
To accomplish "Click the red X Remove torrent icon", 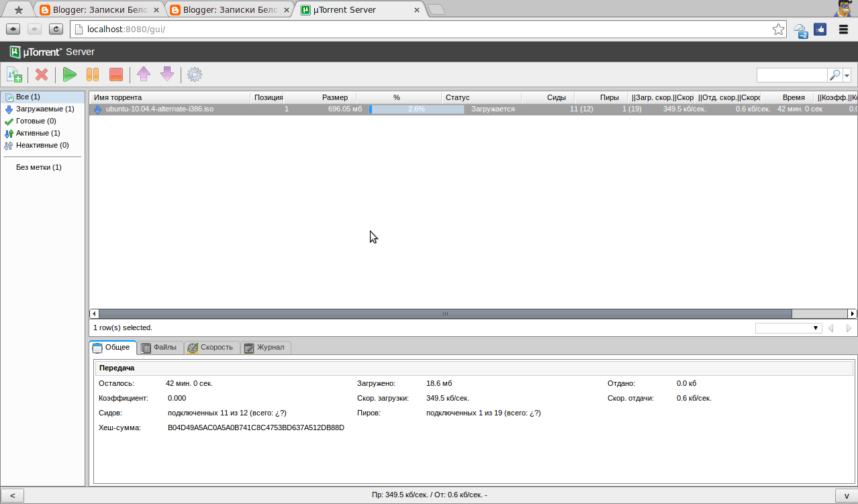I will click(x=42, y=74).
